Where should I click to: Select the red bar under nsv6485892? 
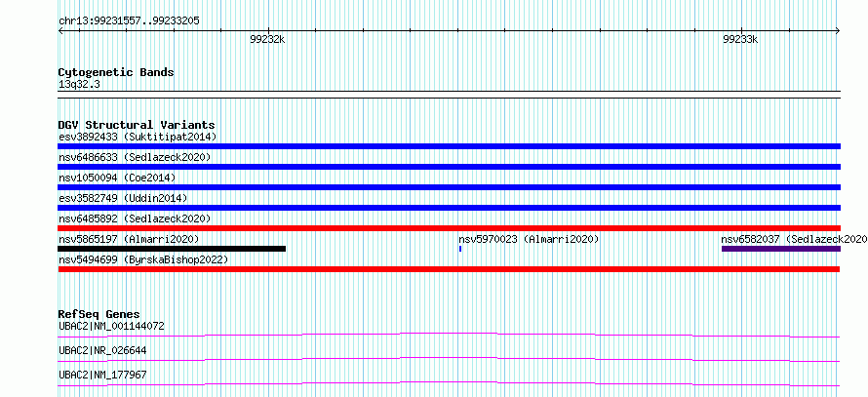[x=449, y=228]
